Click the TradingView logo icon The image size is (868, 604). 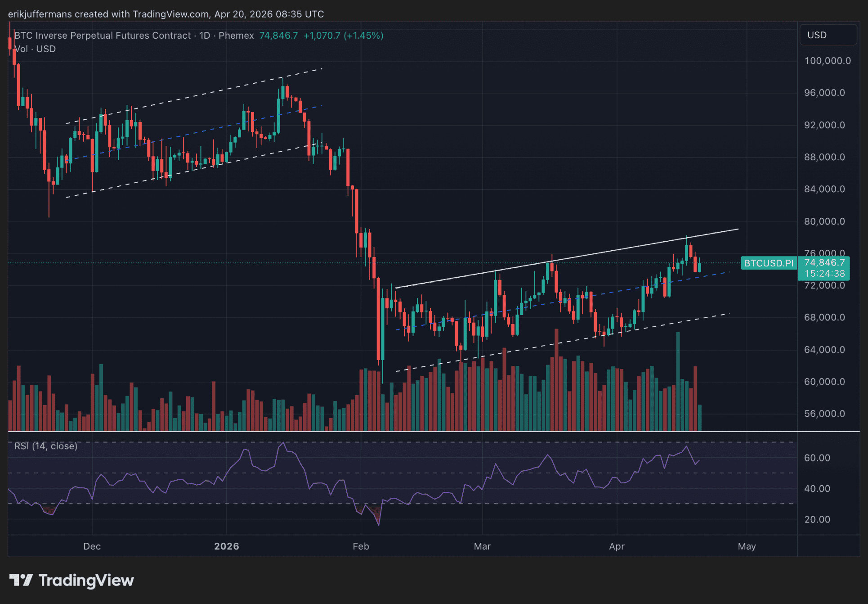[21, 580]
